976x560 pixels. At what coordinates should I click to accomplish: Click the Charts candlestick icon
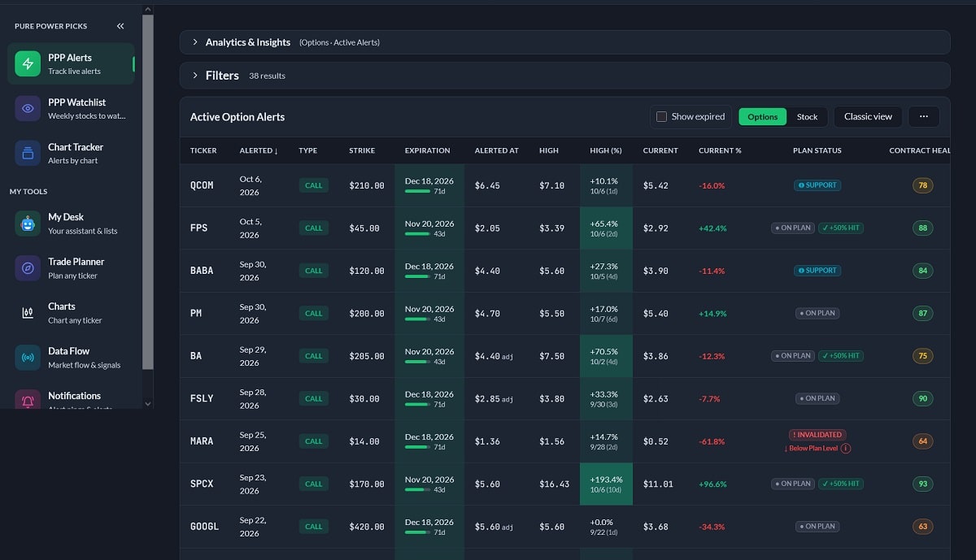tap(28, 312)
